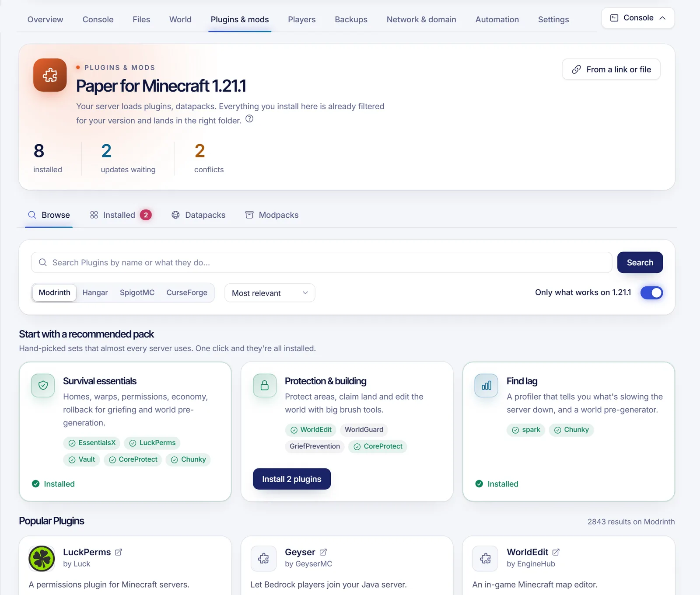Select the CurseForge source option
Viewport: 700px width, 595px height.
point(187,292)
